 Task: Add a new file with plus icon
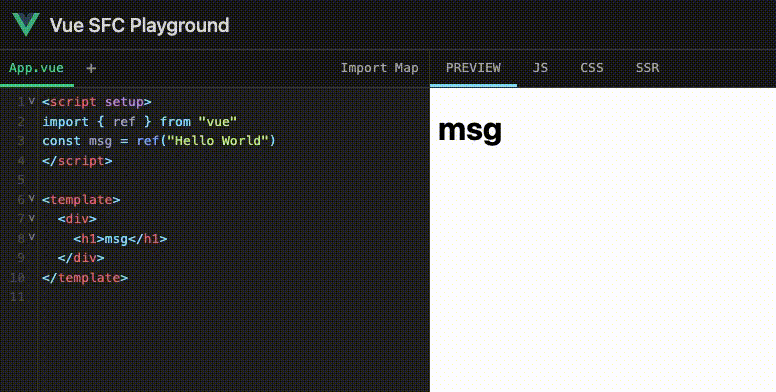(91, 68)
